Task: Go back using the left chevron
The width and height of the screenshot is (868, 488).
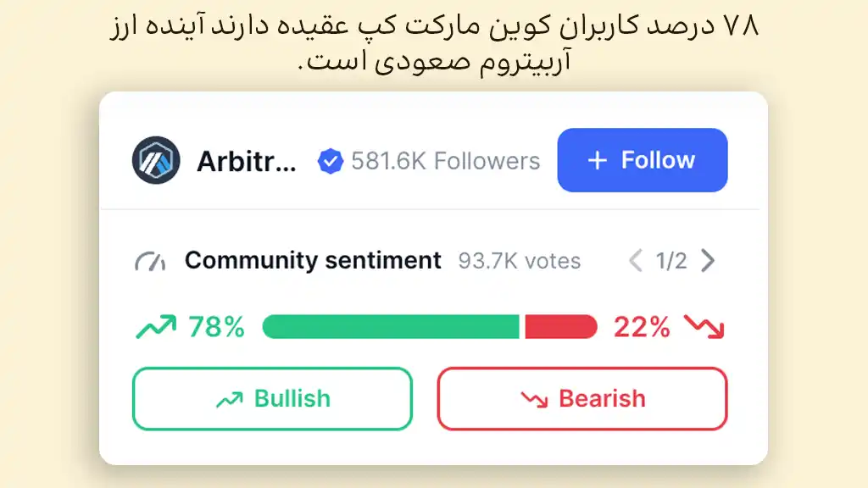Action: (x=635, y=261)
